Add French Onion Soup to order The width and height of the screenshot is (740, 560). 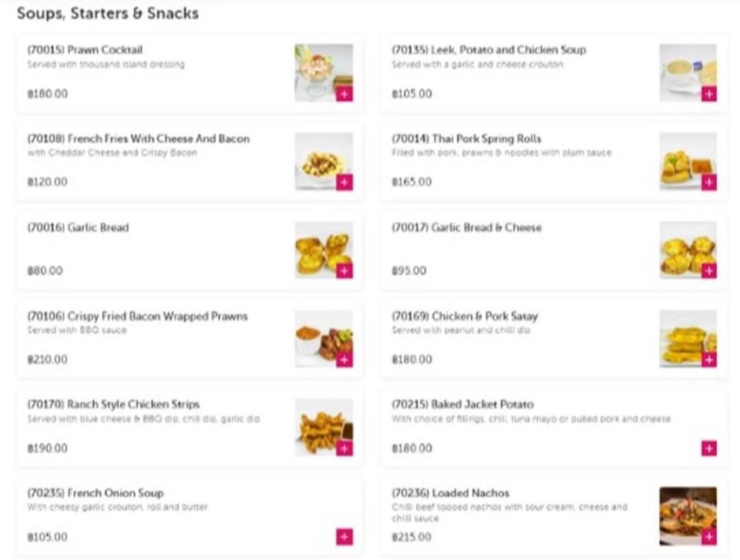point(345,537)
